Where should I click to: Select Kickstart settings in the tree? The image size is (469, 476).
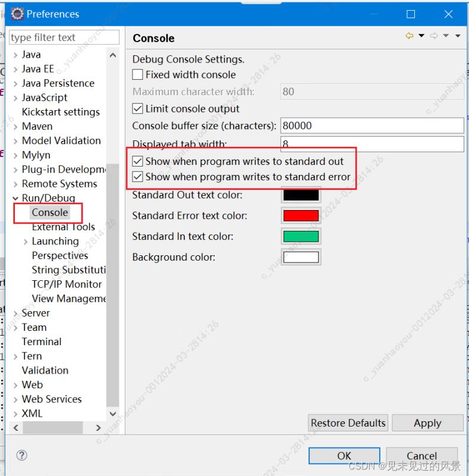click(61, 112)
